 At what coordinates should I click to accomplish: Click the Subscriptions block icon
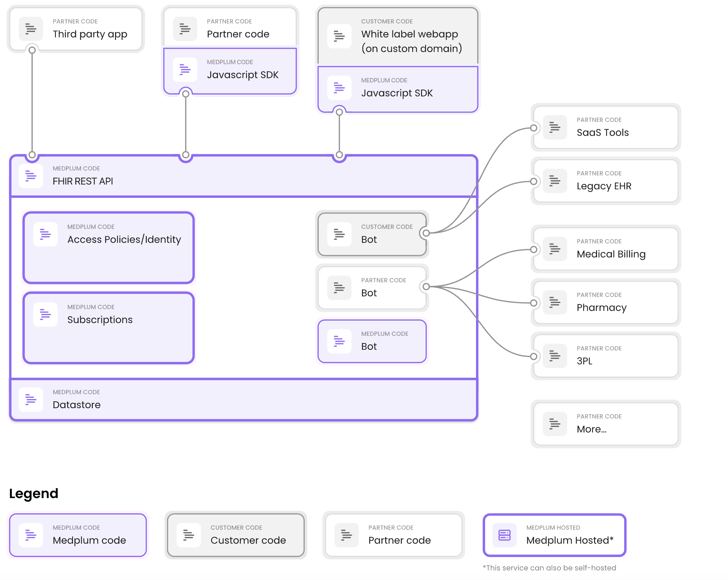click(x=45, y=314)
